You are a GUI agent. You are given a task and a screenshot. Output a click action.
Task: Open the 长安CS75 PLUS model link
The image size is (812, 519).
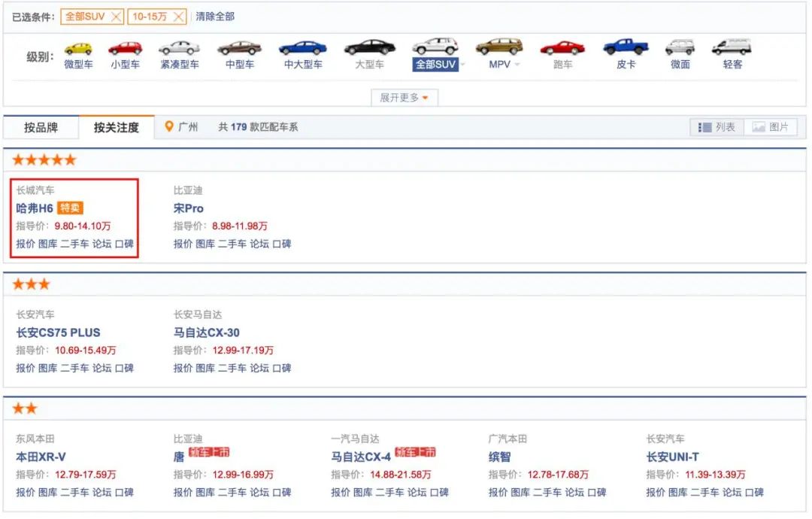tap(58, 332)
